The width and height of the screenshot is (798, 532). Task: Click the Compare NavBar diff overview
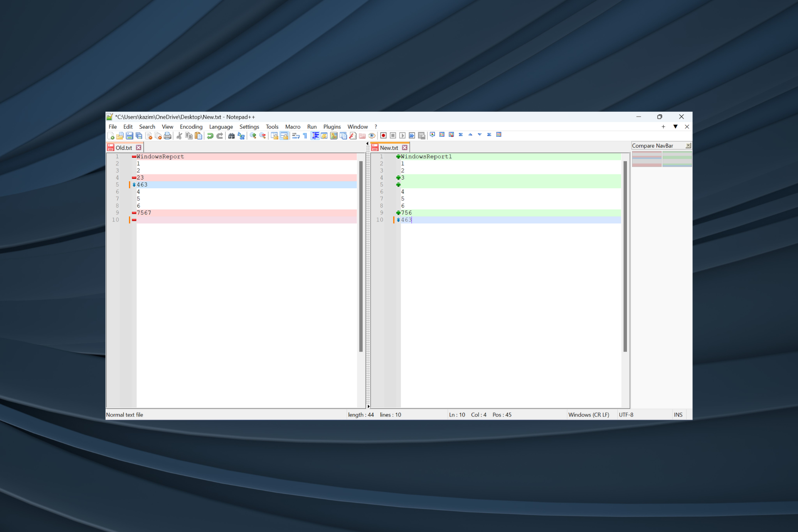[x=662, y=159]
